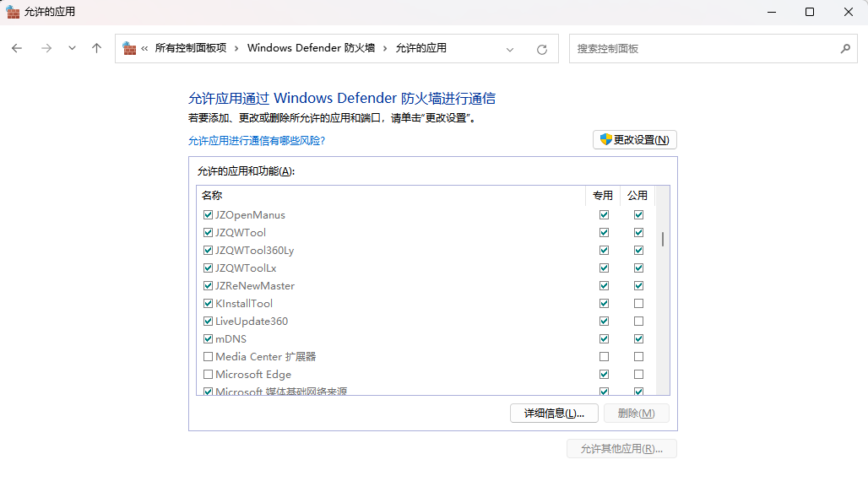
Task: Toggle the JZOpenManus name checkbox
Action: [209, 214]
